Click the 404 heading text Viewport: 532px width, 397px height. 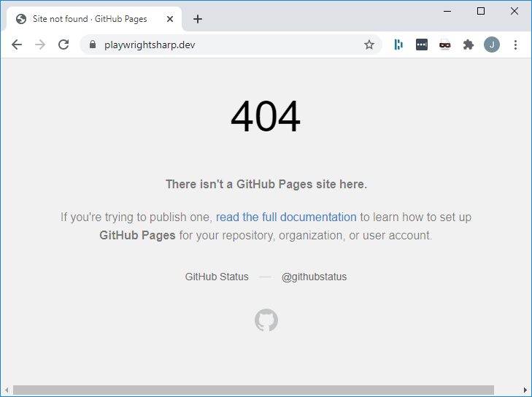pyautogui.click(x=266, y=116)
